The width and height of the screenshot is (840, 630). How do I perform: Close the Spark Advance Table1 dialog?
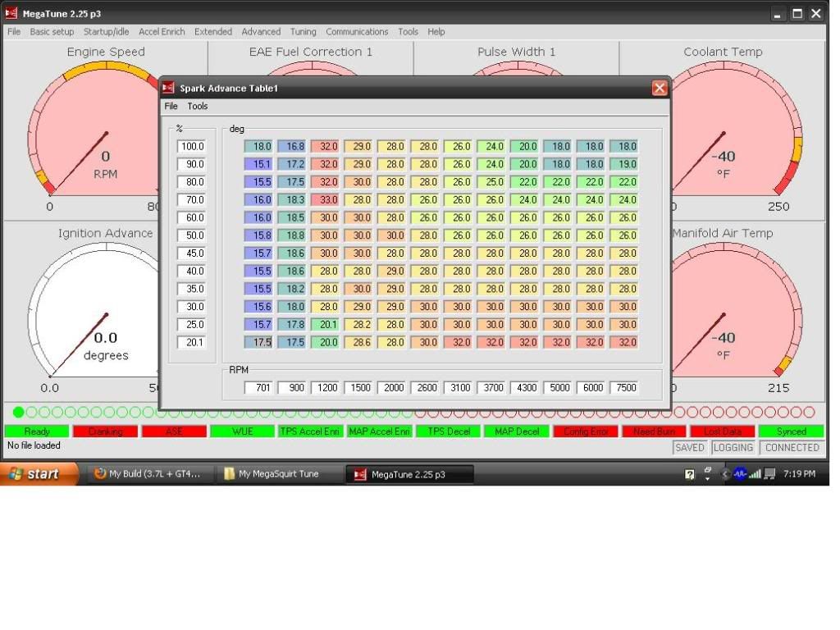tap(660, 88)
